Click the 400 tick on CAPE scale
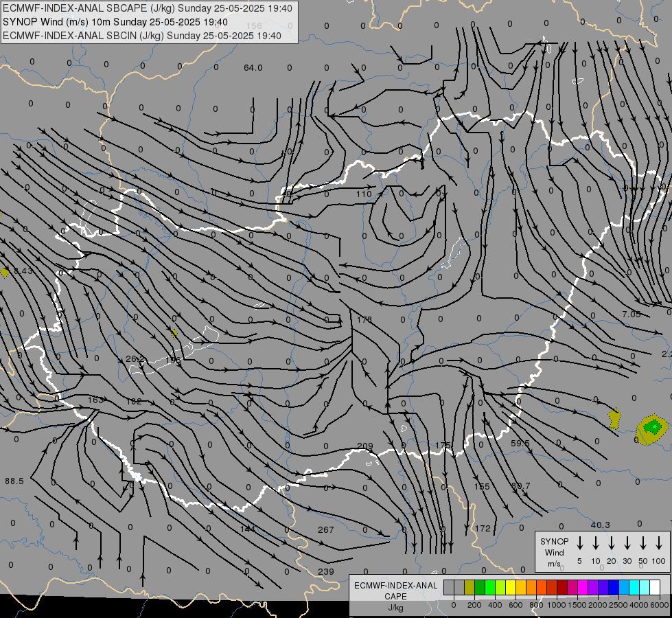 tap(495, 605)
